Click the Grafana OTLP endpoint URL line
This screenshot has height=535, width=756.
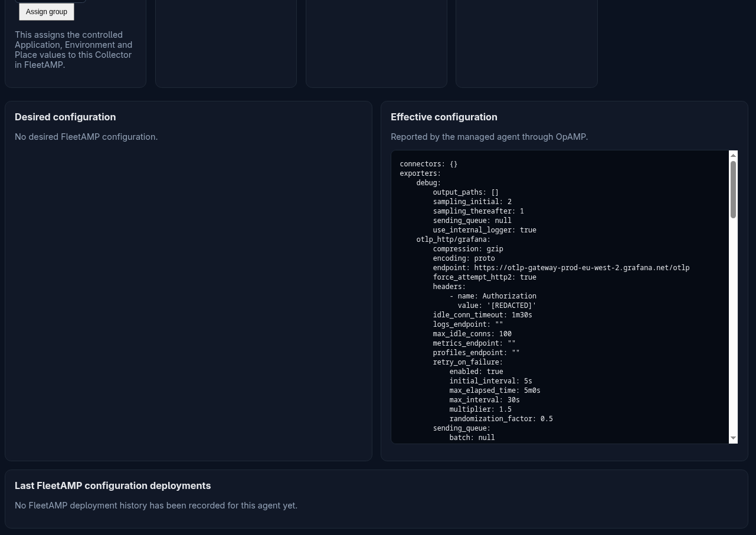pos(561,268)
